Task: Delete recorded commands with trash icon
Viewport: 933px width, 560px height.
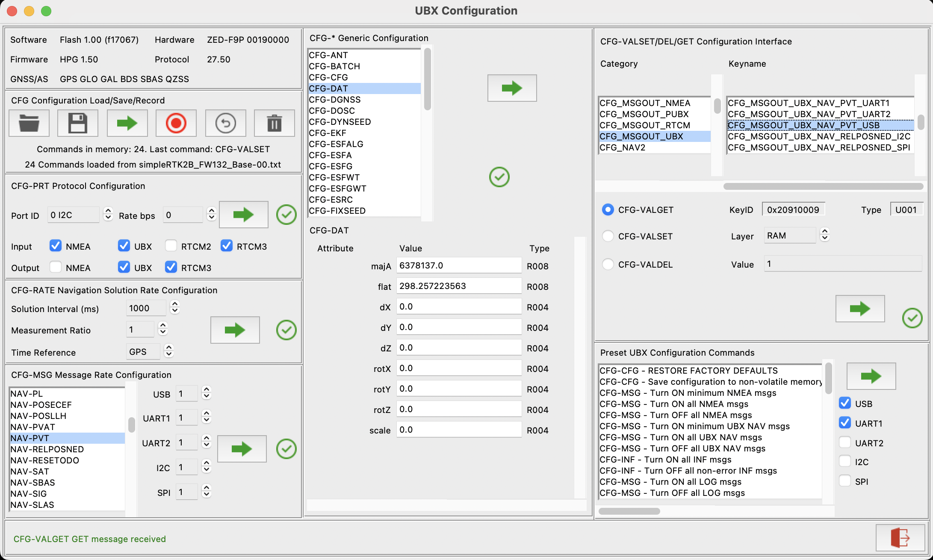Action: (275, 123)
